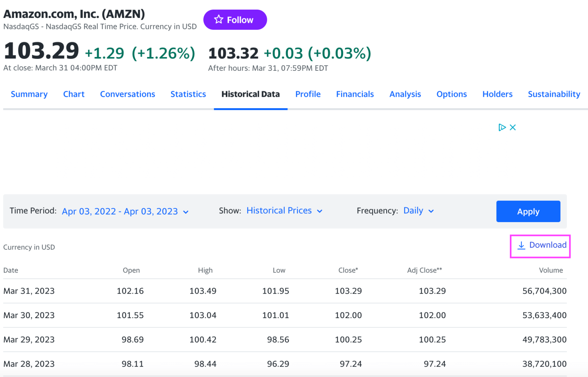Close the advertisement with the X icon
Viewport: 588px width, 377px height.
click(513, 127)
